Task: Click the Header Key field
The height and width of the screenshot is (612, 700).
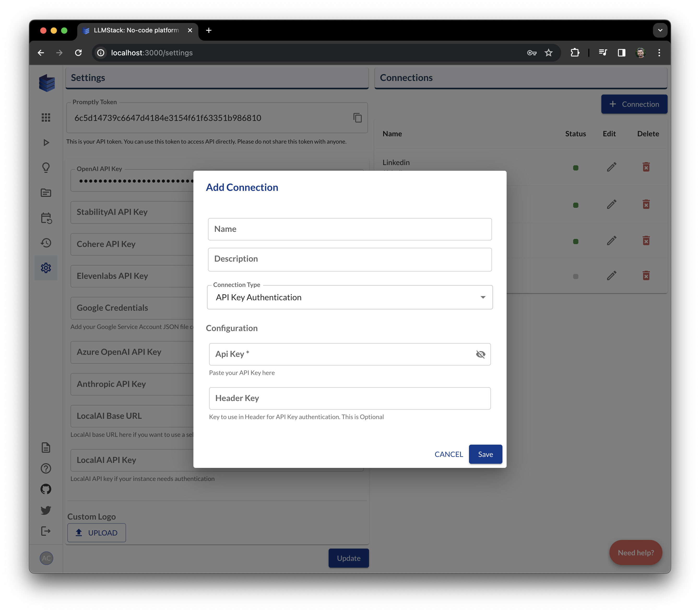Action: pyautogui.click(x=350, y=398)
